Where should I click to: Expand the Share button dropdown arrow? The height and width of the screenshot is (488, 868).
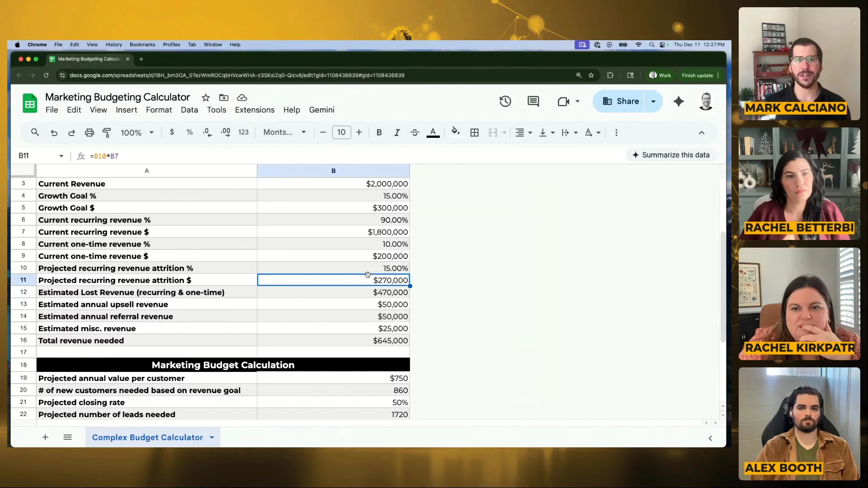[653, 101]
